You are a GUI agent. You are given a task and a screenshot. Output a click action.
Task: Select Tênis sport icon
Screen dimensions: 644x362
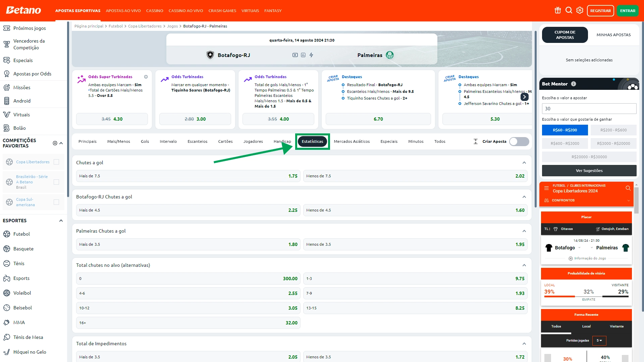[7, 263]
